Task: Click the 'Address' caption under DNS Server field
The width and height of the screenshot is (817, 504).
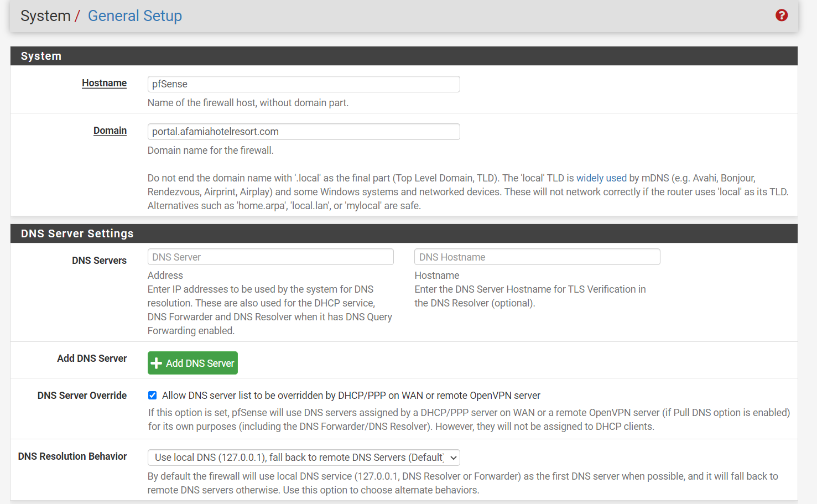Action: [x=165, y=276]
